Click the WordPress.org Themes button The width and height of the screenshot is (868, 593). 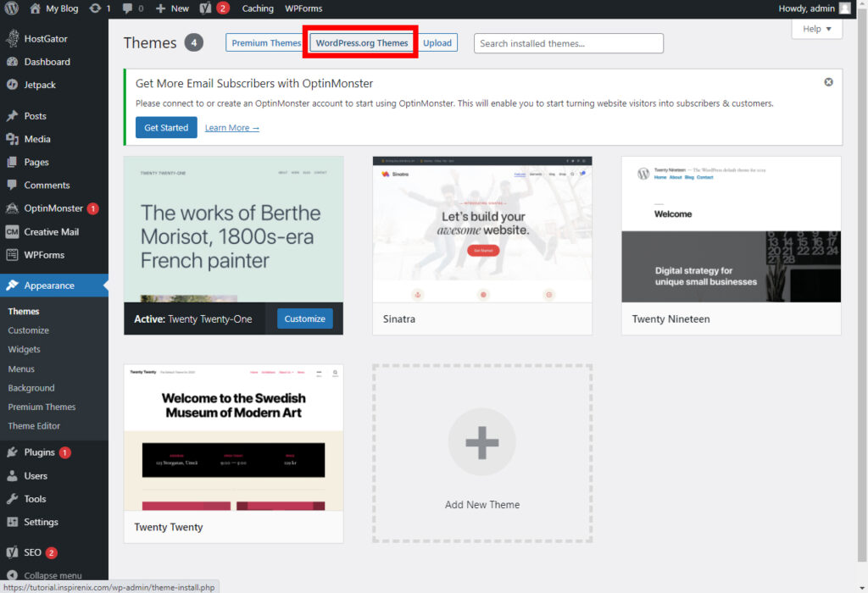361,42
